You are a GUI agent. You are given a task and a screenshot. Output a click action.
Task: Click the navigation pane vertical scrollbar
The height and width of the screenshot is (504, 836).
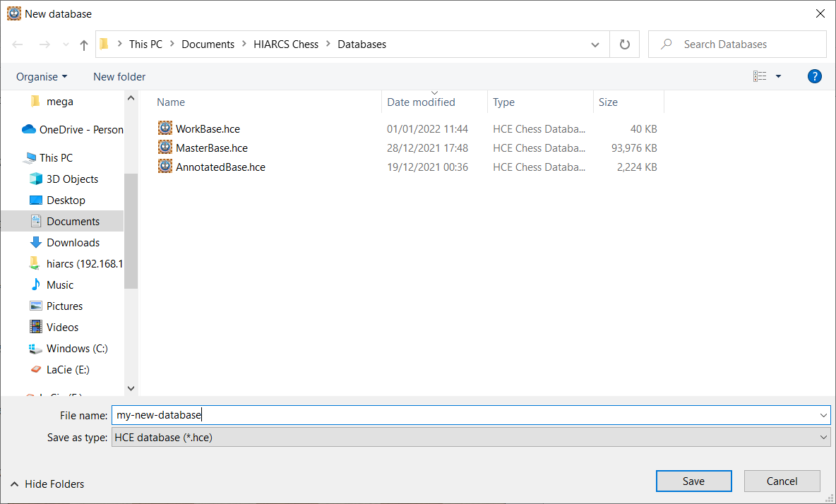point(131,233)
